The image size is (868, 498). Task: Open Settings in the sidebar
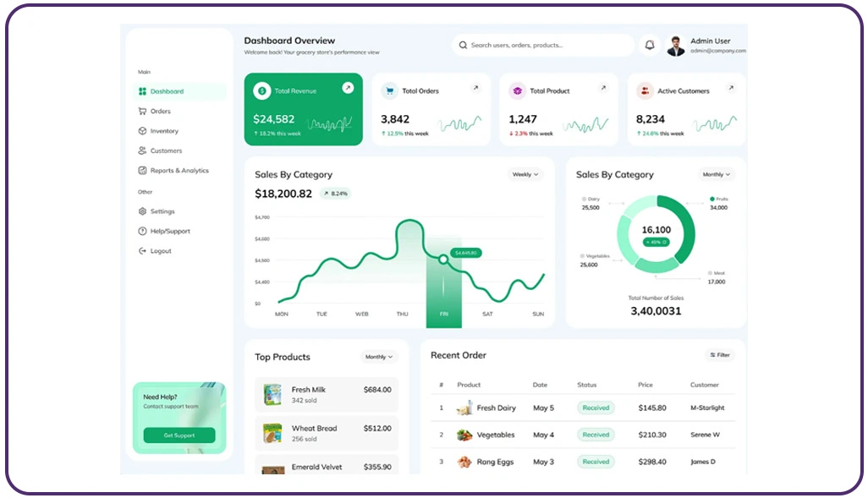[162, 211]
